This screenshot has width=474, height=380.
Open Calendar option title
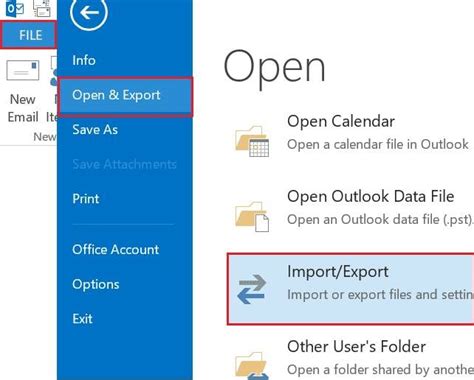[x=341, y=121]
